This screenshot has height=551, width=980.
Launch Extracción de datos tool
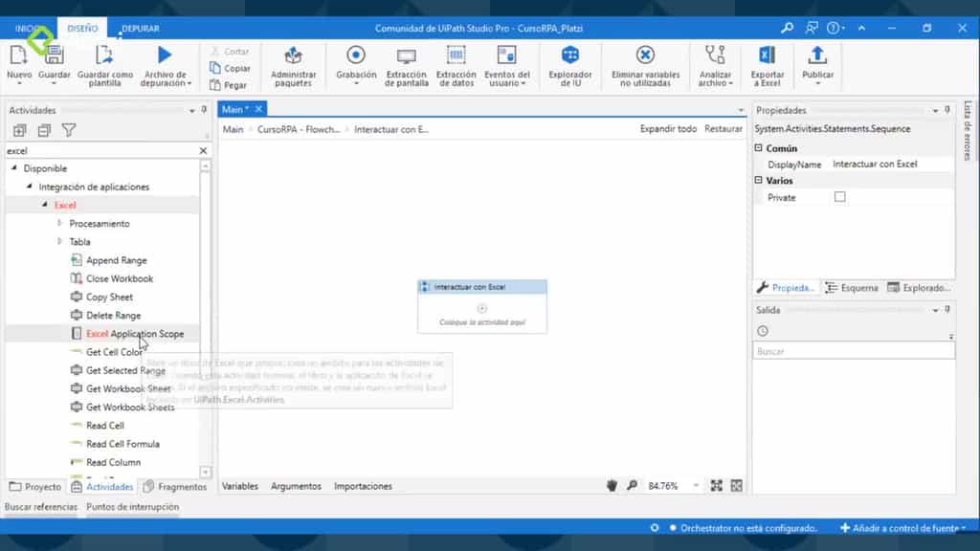(x=457, y=66)
